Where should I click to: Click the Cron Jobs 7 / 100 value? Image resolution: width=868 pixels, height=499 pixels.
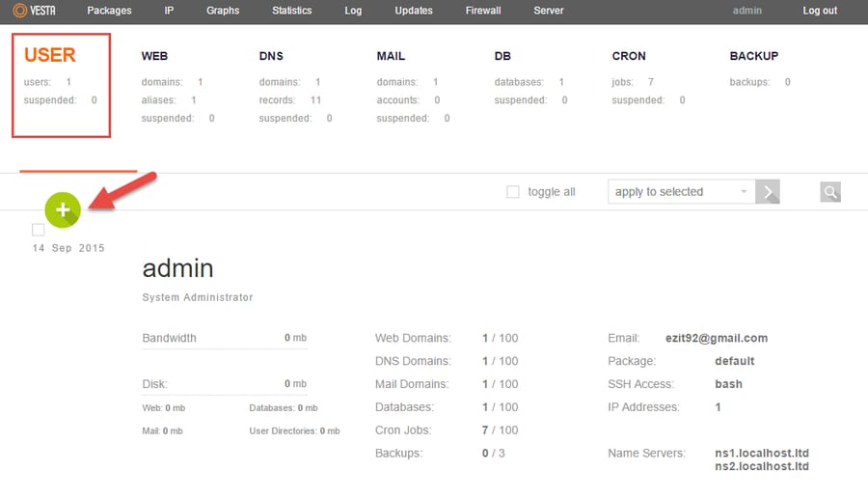pos(500,430)
